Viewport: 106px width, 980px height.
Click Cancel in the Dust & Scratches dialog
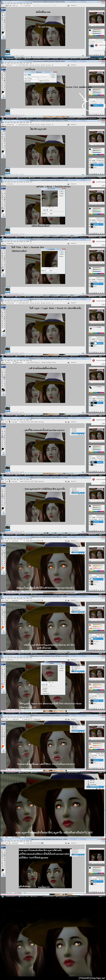click(x=61, y=193)
